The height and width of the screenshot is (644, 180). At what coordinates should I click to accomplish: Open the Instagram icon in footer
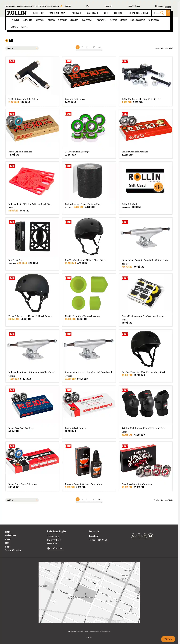[x=145, y=536]
